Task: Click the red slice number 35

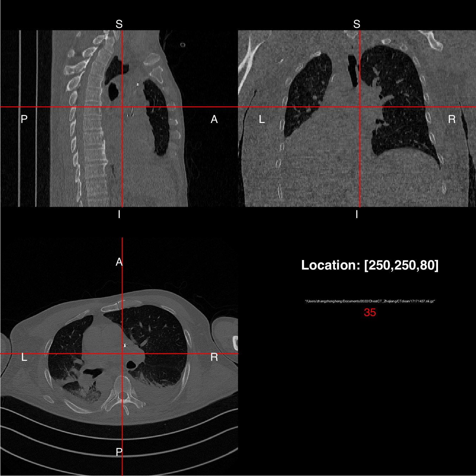Action: (370, 312)
